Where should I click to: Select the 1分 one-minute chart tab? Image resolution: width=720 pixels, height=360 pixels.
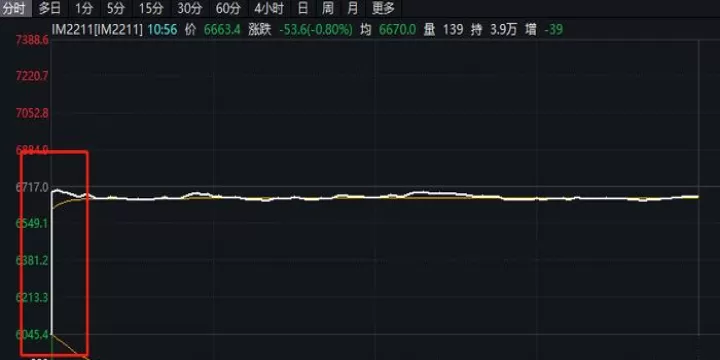[x=84, y=8]
